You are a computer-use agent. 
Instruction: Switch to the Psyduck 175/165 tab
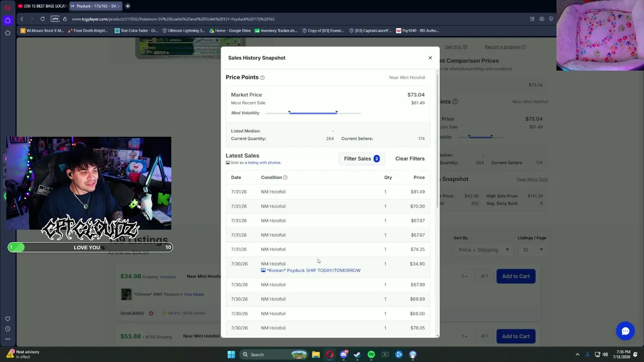[x=95, y=6]
